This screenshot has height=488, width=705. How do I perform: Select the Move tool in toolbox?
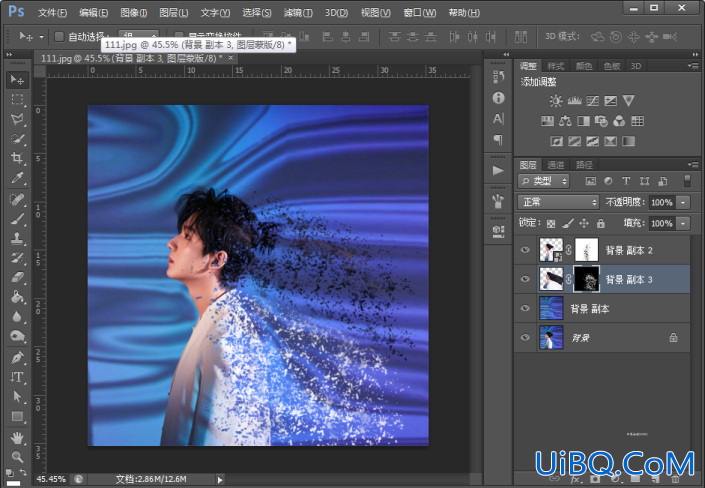[x=17, y=80]
